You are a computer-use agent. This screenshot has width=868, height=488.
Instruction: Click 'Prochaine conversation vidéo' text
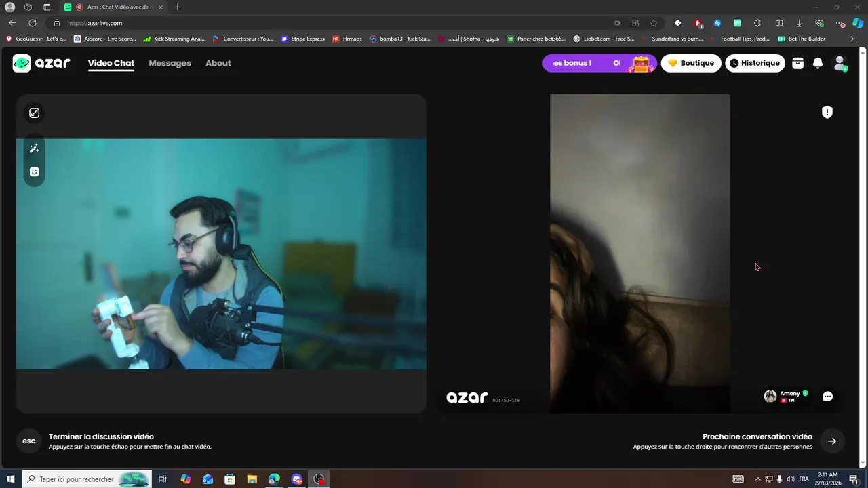[757, 436]
